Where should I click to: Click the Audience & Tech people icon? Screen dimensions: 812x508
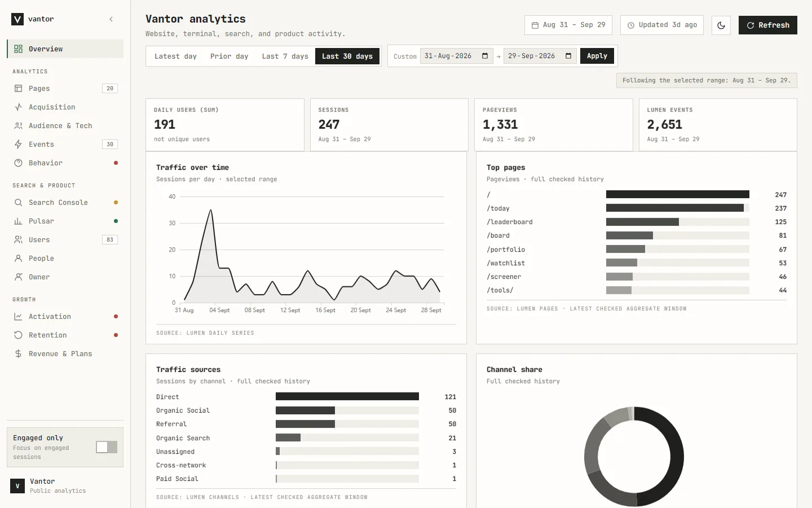click(x=19, y=126)
